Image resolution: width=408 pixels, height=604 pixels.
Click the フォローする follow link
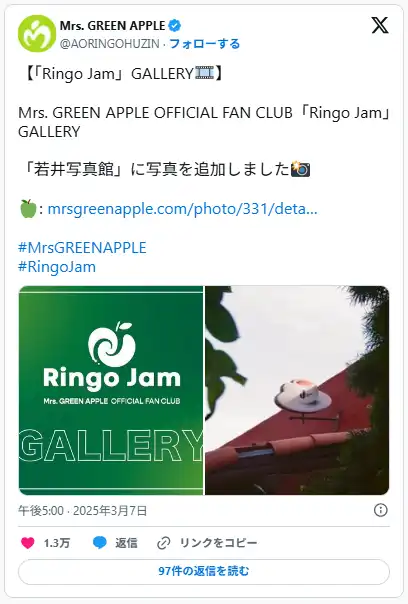205,44
